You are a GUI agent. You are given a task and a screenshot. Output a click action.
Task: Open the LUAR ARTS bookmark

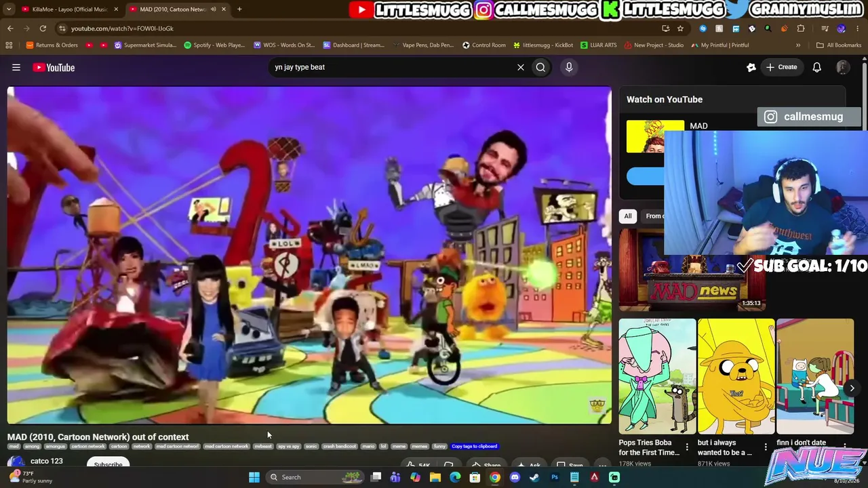click(599, 45)
